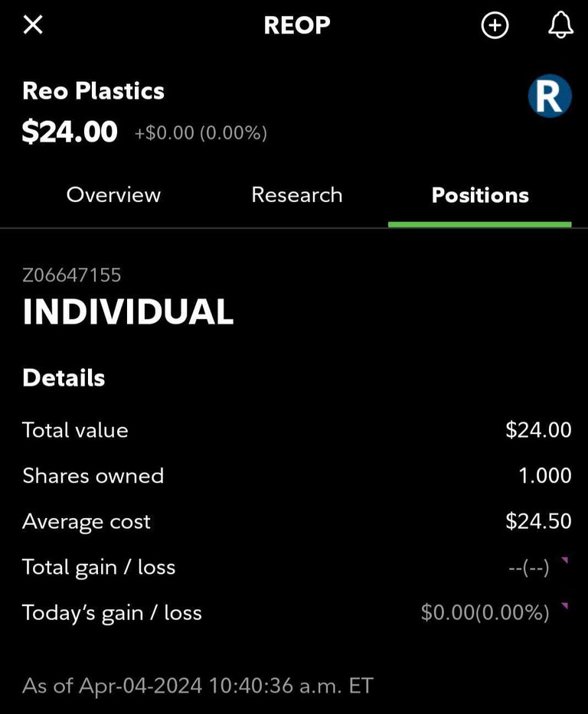This screenshot has width=588, height=714.
Task: Tap the +$0.00 (0.00%) price change
Action: [201, 133]
